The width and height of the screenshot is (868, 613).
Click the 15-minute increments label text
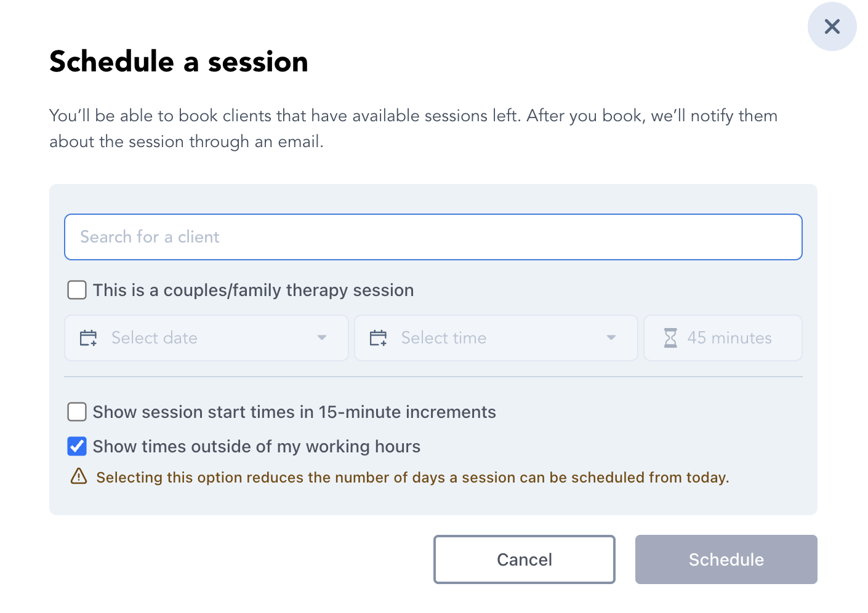point(294,412)
